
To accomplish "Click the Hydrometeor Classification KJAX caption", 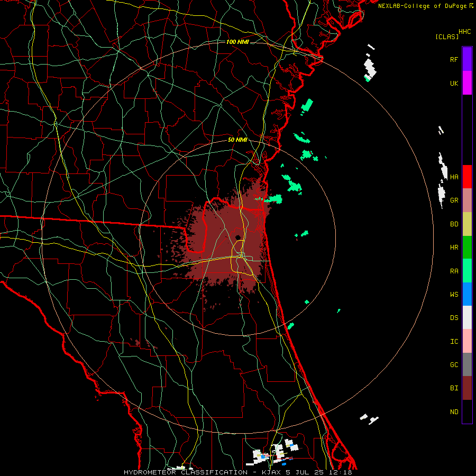I will tap(238, 472).
